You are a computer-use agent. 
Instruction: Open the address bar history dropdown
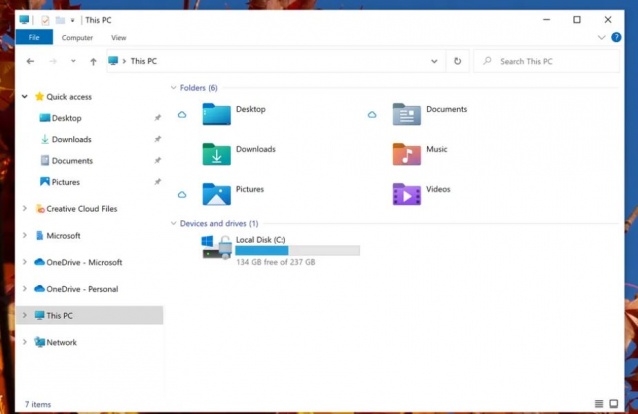click(434, 61)
